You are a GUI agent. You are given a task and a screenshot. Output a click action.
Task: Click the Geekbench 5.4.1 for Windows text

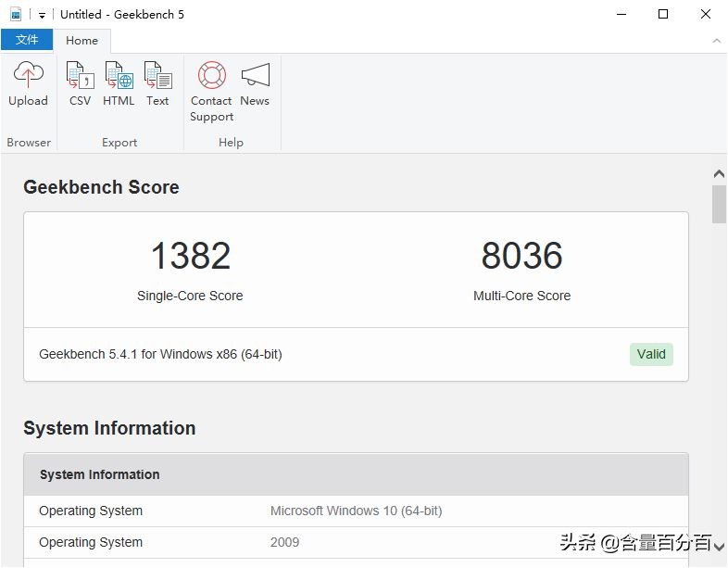tap(160, 354)
